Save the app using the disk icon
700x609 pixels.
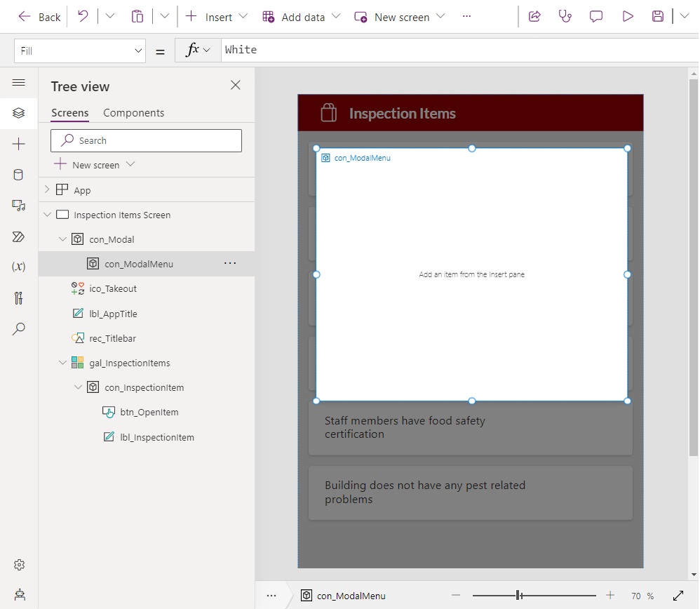(658, 16)
